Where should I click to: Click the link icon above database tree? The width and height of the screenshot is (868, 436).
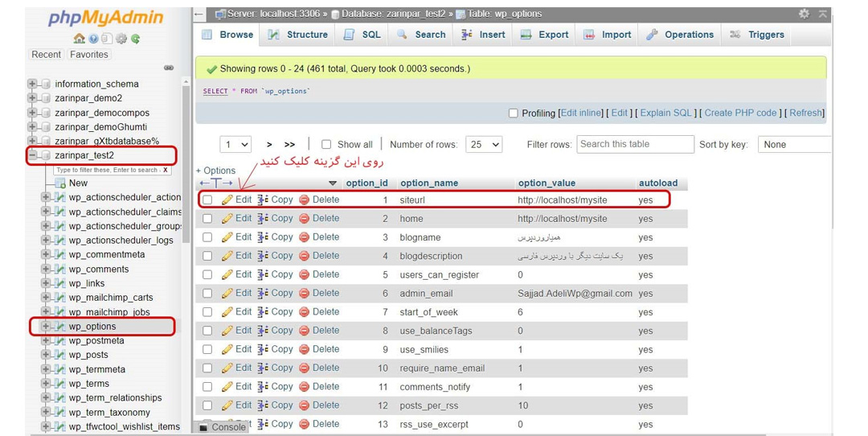point(169,68)
